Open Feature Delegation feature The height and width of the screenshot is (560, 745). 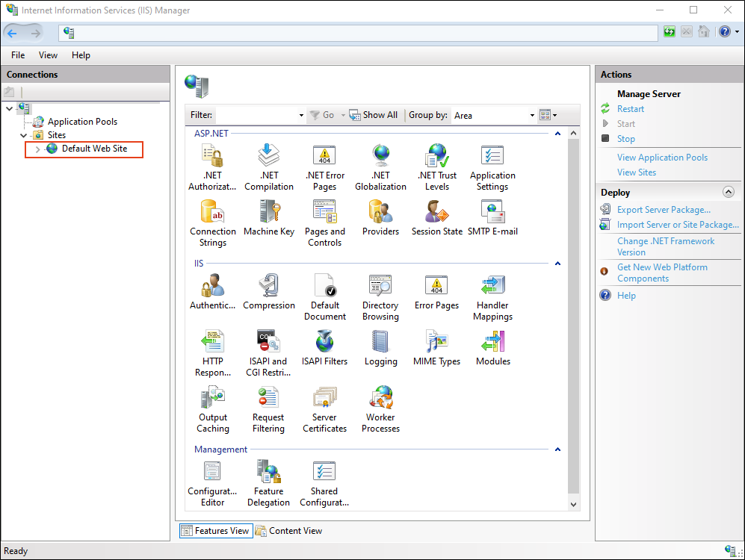[268, 484]
